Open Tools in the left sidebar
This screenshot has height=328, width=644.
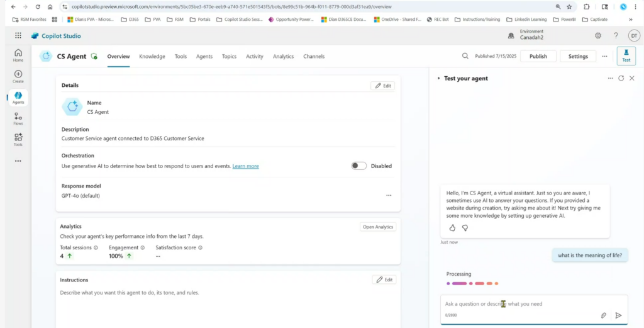(x=18, y=140)
